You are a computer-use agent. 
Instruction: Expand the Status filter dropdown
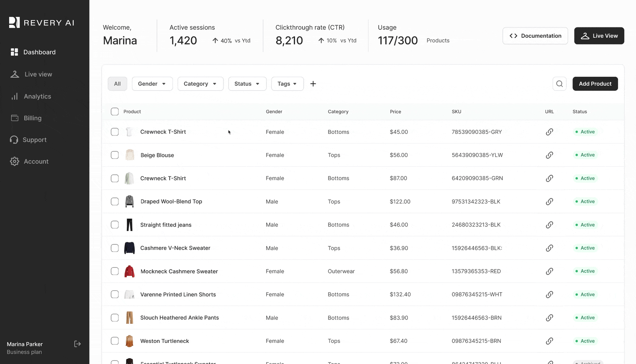[x=247, y=84]
